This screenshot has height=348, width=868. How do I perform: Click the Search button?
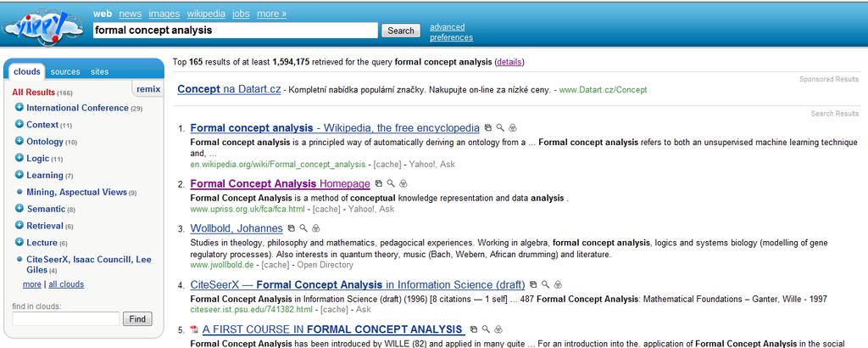401,31
